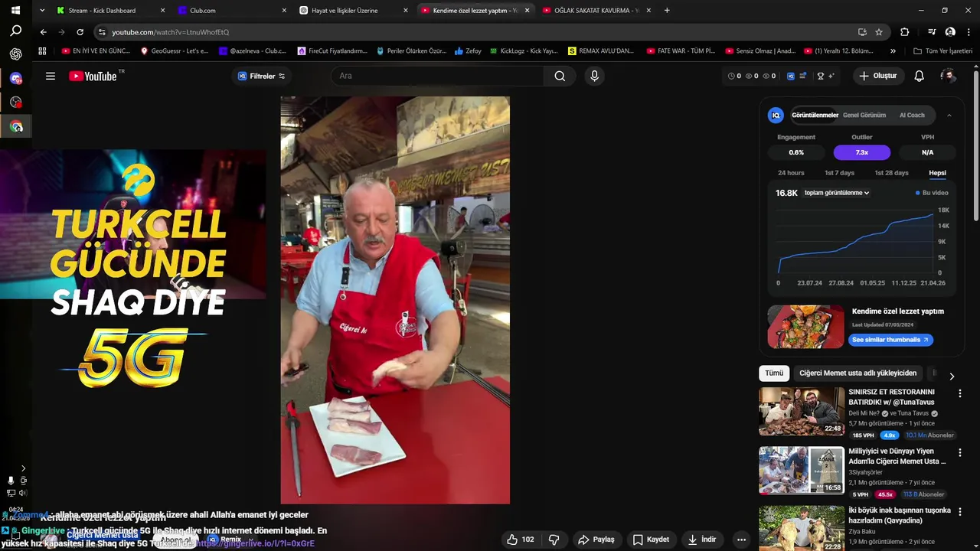Open Chrome media controls icon
Viewport: 980px width, 551px height.
932,32
